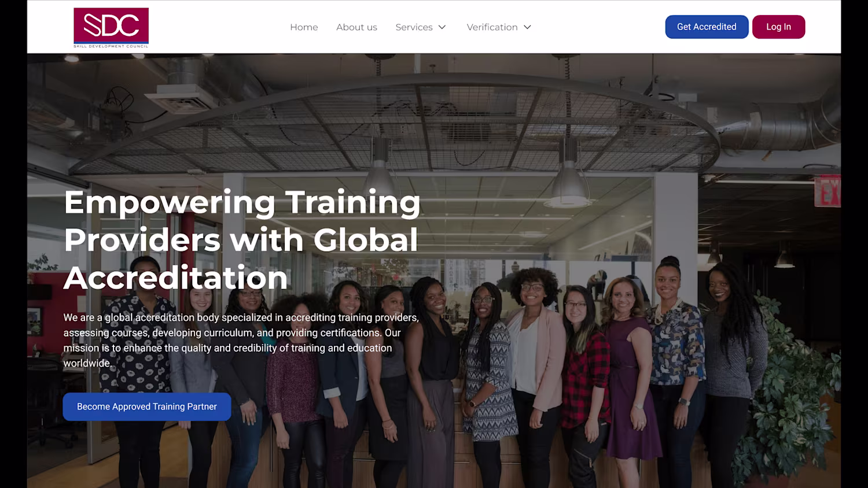This screenshot has height=488, width=868.
Task: Click the Skill Development Council tagline under logo
Action: pos(111,46)
